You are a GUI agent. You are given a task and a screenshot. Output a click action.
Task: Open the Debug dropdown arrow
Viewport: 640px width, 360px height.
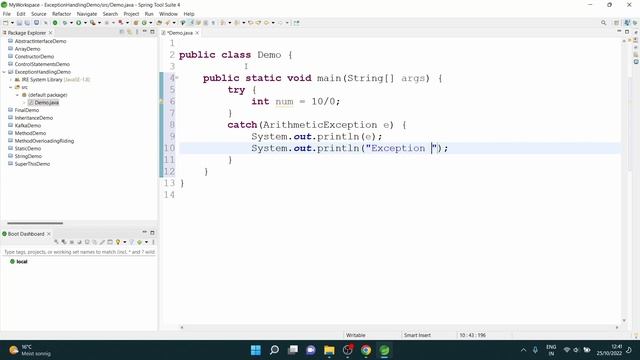pyautogui.click(x=71, y=23)
